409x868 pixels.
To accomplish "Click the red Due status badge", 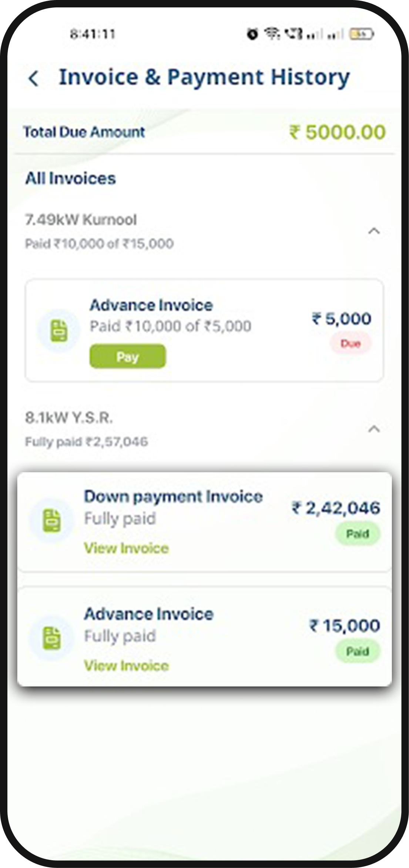I will [351, 344].
